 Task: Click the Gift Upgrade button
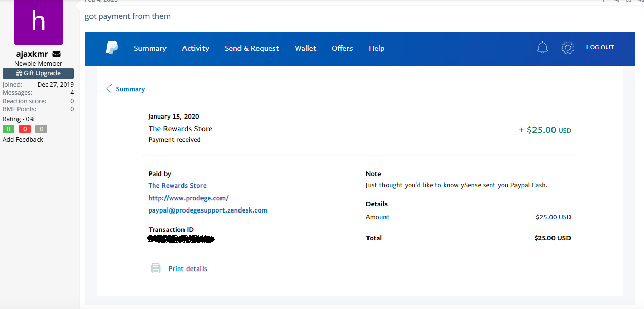click(x=38, y=73)
